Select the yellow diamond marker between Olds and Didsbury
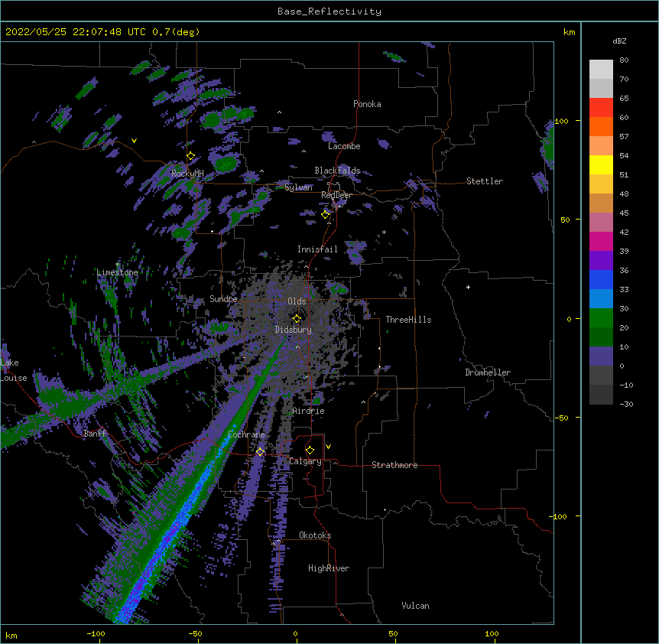Image resolution: width=659 pixels, height=644 pixels. [297, 318]
